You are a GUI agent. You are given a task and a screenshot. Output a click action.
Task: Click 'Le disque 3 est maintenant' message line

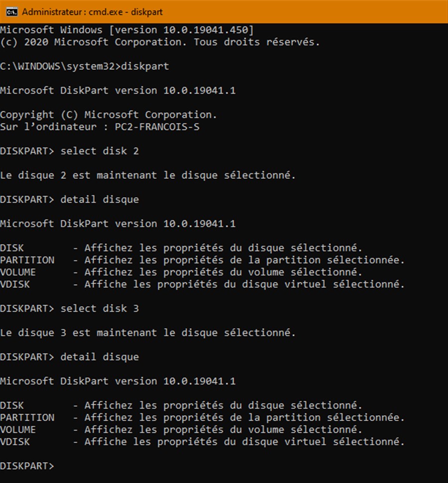pyautogui.click(x=148, y=333)
